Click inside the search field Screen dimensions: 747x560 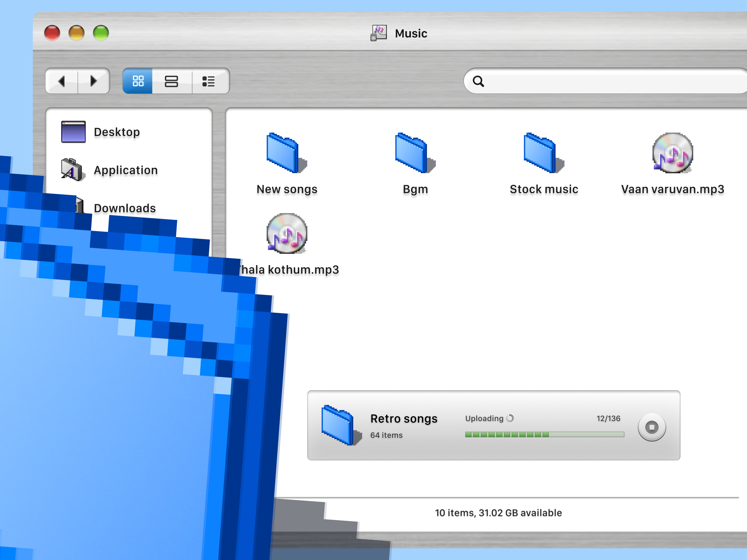click(574, 81)
